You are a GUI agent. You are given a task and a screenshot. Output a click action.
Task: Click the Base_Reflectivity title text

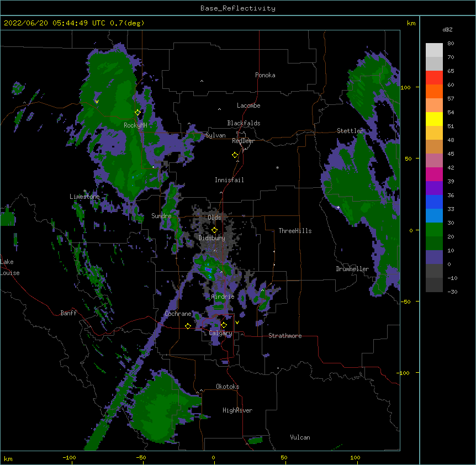(238, 8)
